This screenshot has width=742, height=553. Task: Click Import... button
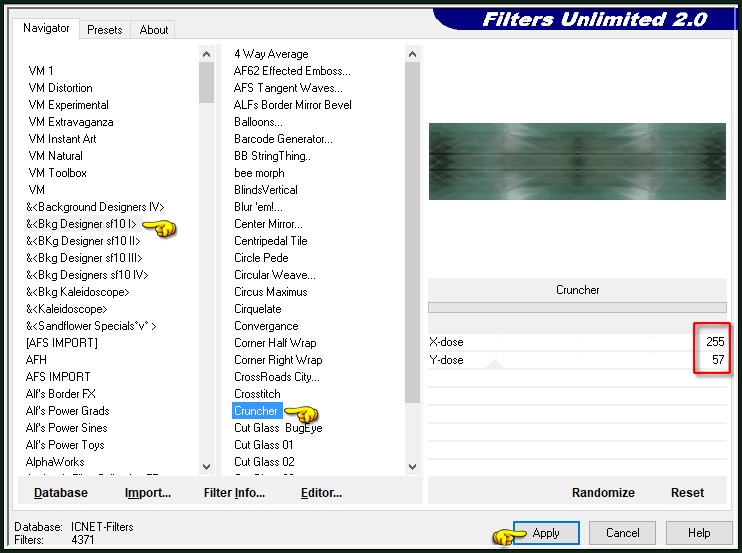coord(148,492)
